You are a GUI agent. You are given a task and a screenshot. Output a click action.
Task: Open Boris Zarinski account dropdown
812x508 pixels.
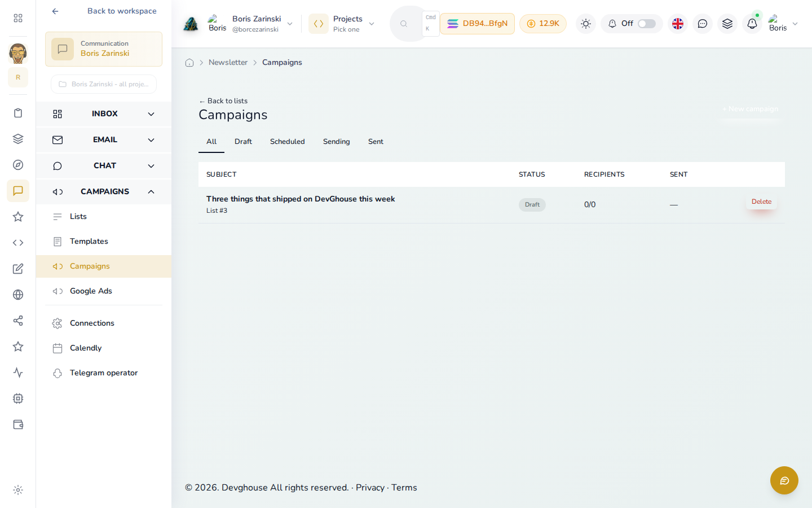(250, 24)
